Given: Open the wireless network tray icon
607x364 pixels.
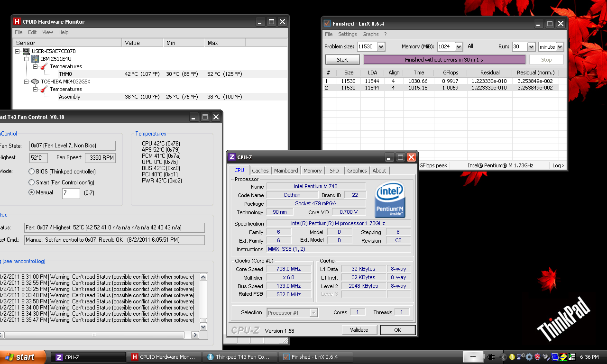Looking at the screenshot, I should 520,357.
